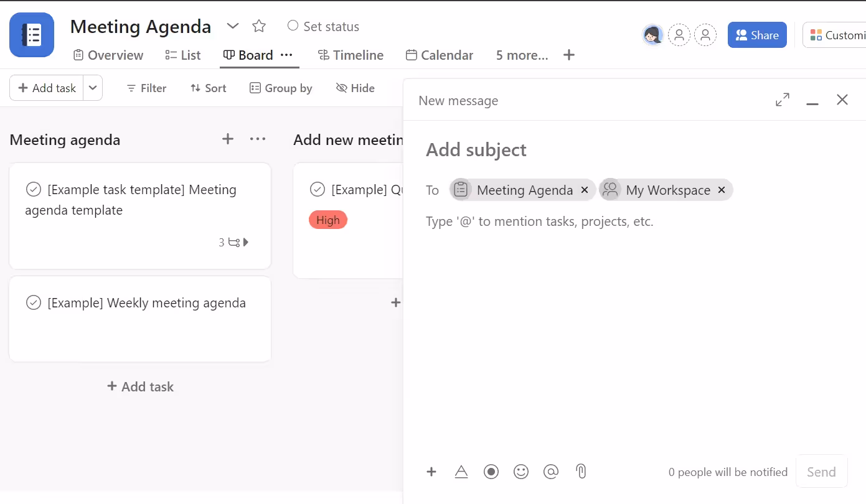
Task: Open the emoji picker in the message composer
Action: pos(521,471)
